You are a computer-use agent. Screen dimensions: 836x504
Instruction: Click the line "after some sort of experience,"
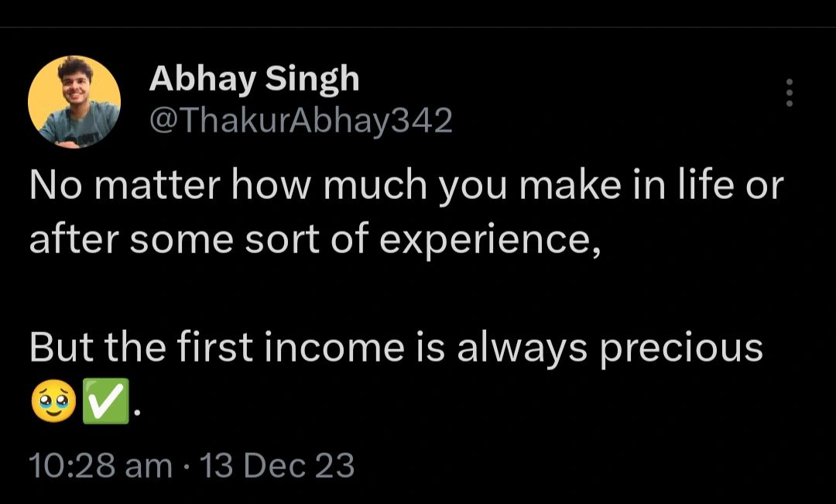[314, 242]
